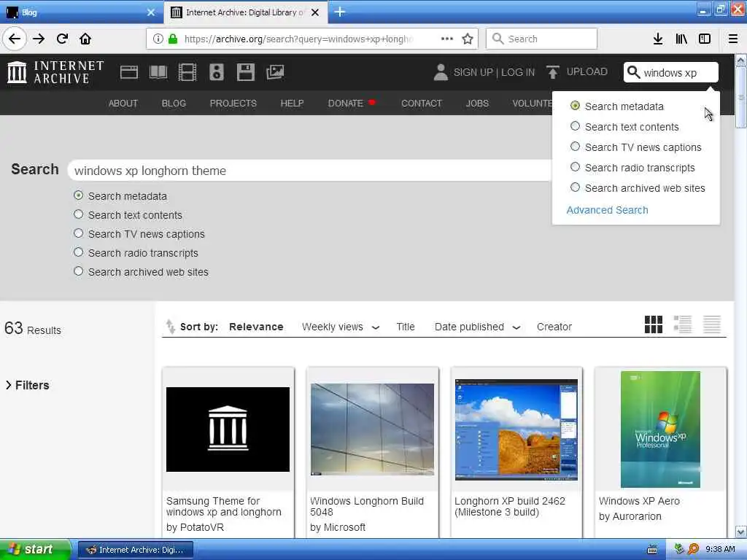
Task: Open the PROJECTS nav item
Action: [233, 104]
